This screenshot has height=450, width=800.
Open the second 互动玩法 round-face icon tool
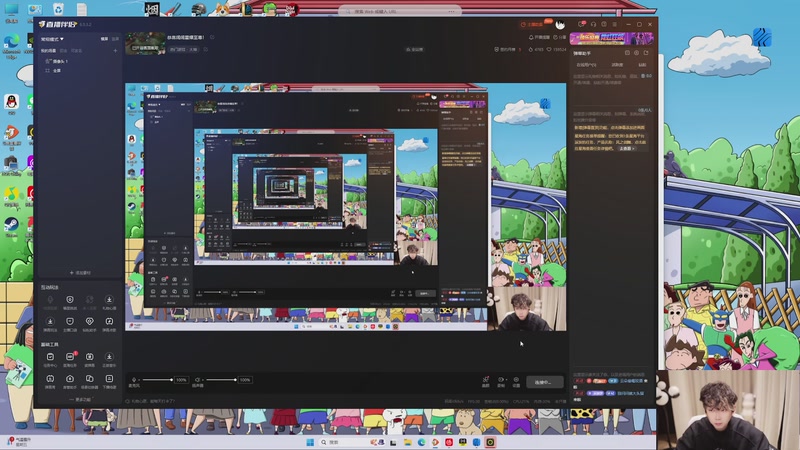point(70,302)
